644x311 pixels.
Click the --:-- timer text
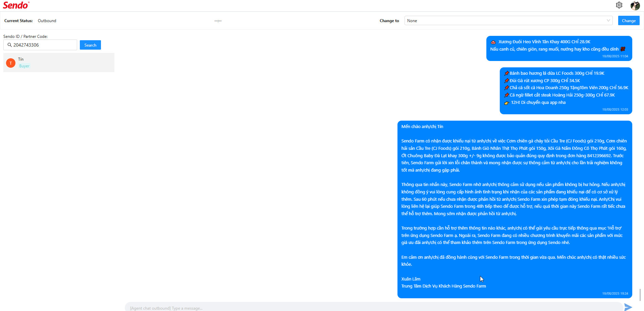[x=218, y=21]
